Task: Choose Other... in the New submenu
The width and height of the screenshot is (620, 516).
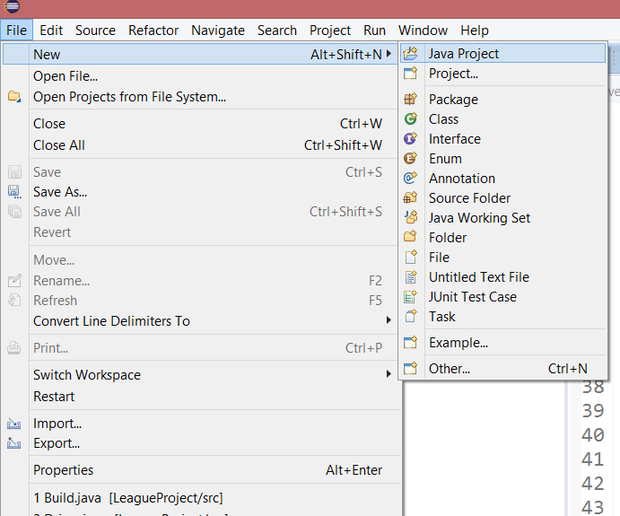Action: 449,368
